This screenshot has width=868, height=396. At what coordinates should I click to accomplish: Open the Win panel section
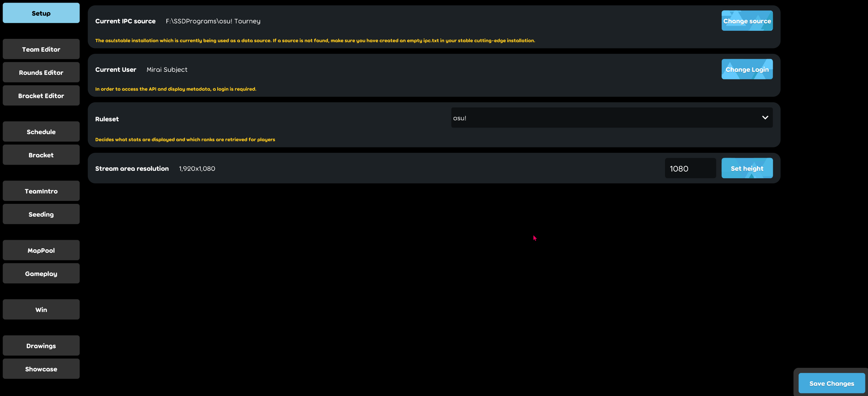41,309
